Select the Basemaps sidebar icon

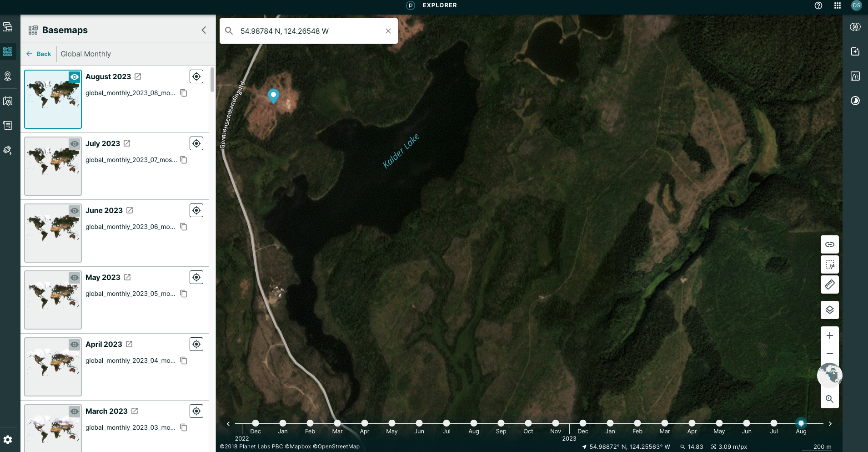point(8,51)
